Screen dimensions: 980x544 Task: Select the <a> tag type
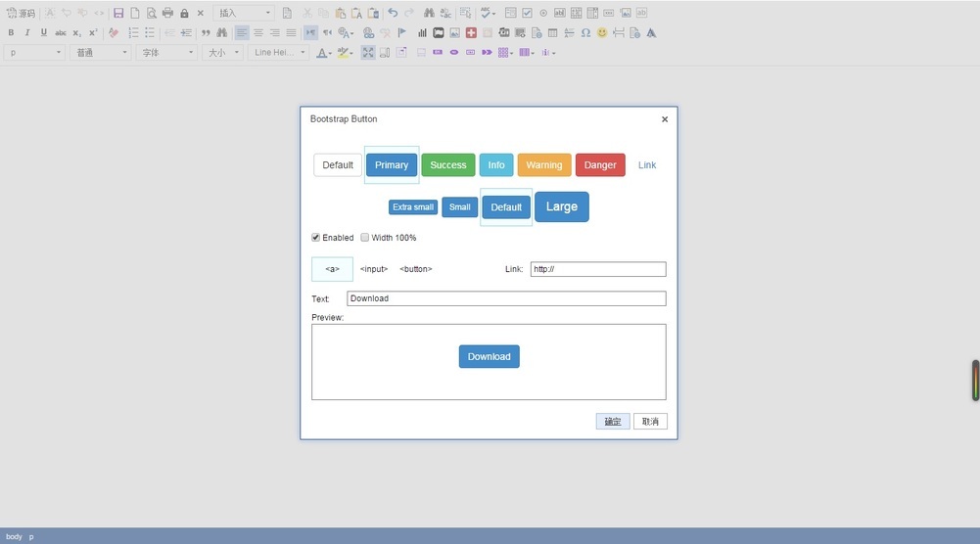(333, 269)
